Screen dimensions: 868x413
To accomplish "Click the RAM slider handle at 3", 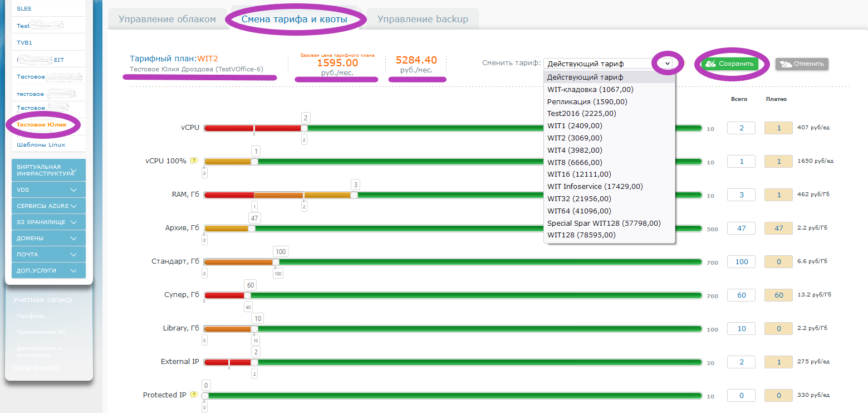I will 354,195.
